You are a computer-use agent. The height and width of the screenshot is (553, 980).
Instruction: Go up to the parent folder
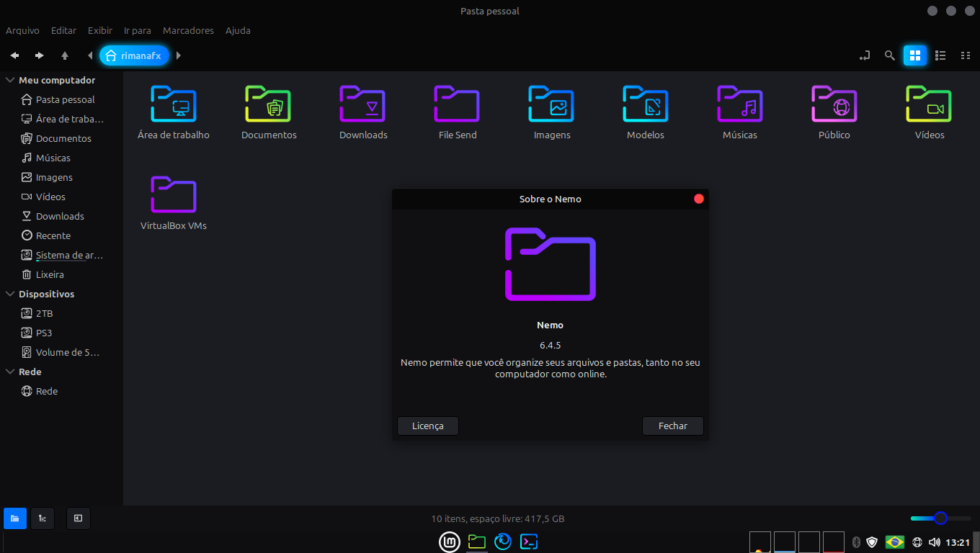click(x=65, y=55)
